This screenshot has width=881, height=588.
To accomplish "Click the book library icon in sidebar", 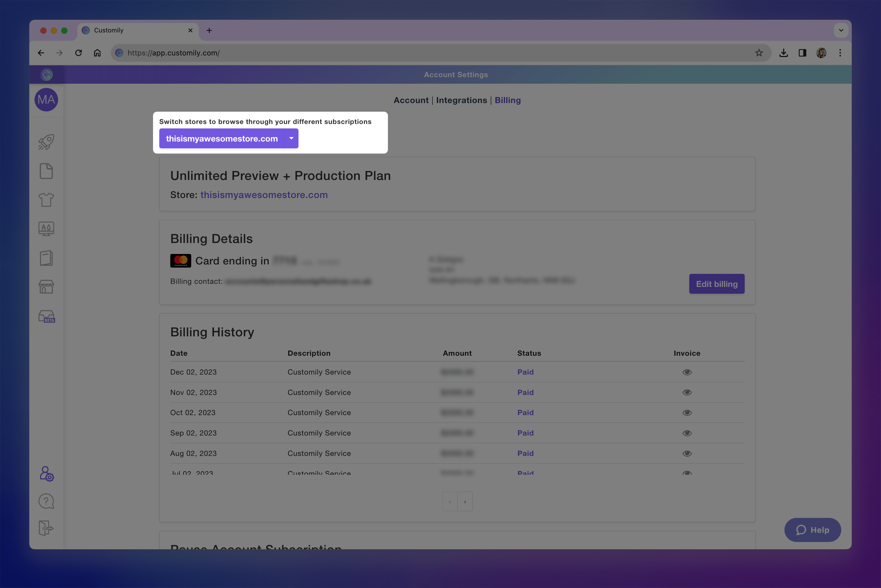I will (46, 258).
